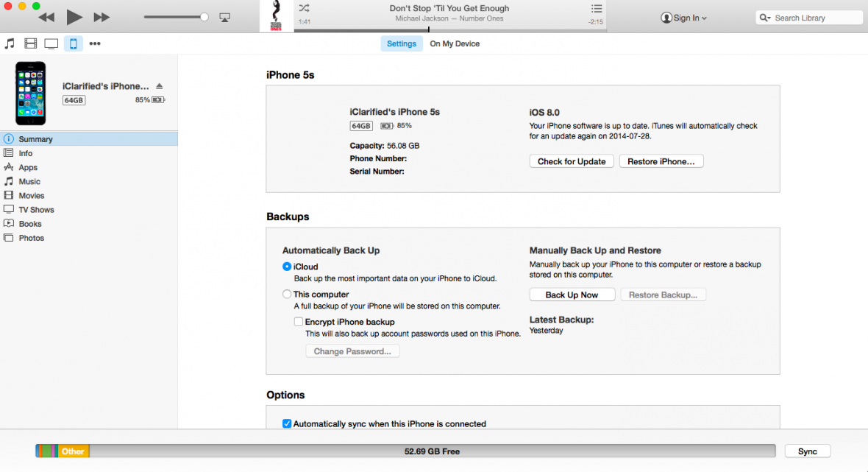Select the iPhone device icon

73,43
